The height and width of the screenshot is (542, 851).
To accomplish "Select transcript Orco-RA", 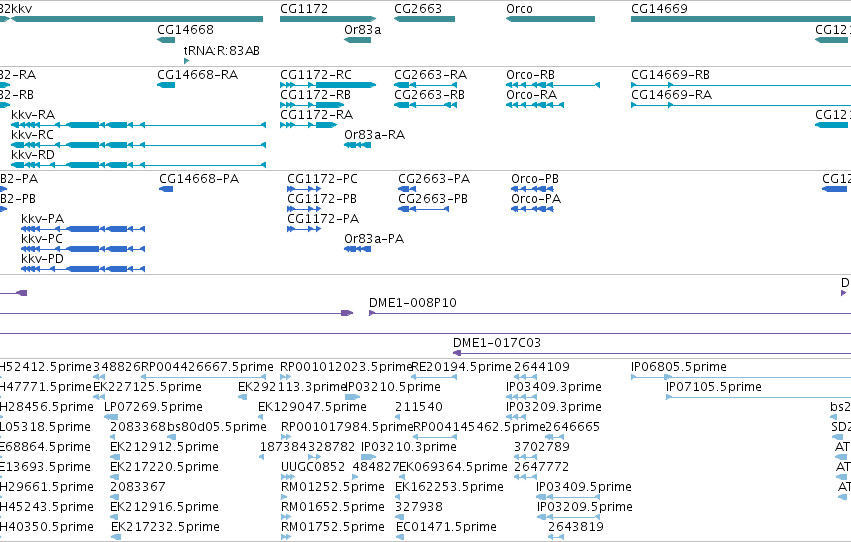I will point(531,95).
